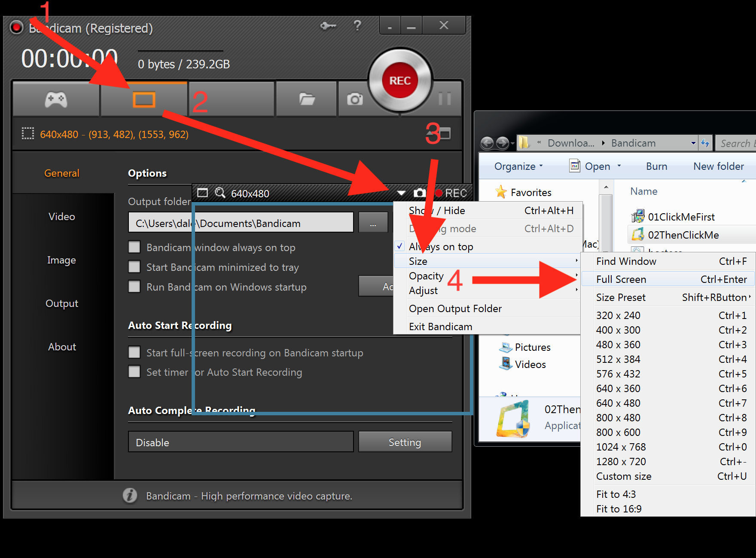Open the output folder icon in Bandicam
The image size is (756, 558).
point(307,99)
